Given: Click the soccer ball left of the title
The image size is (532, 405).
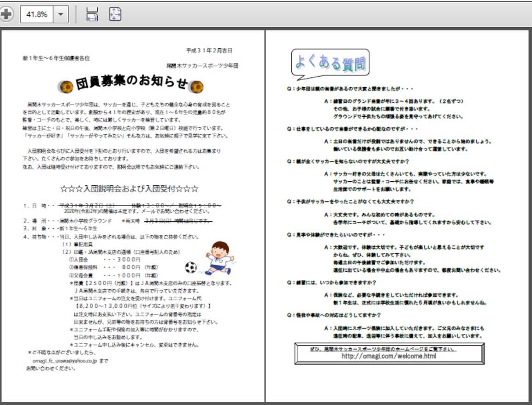Looking at the screenshot, I should pyautogui.click(x=66, y=86).
